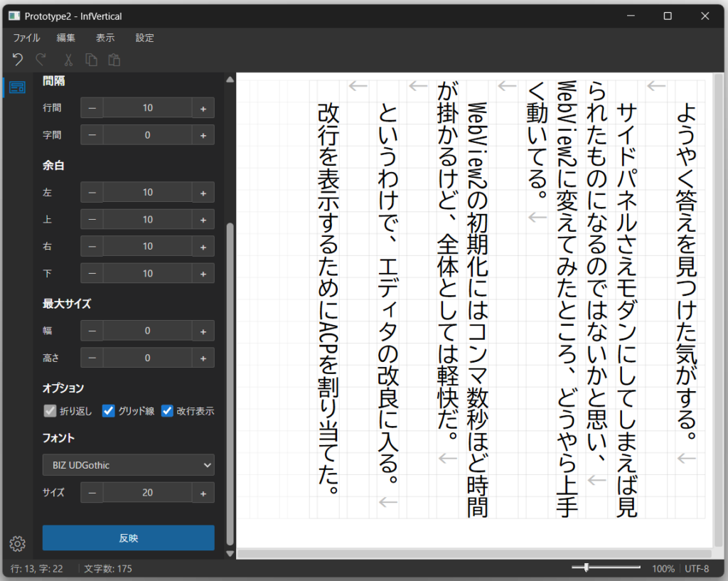Click the scissors cut icon
Screen dimensions: 728x581
coord(68,60)
